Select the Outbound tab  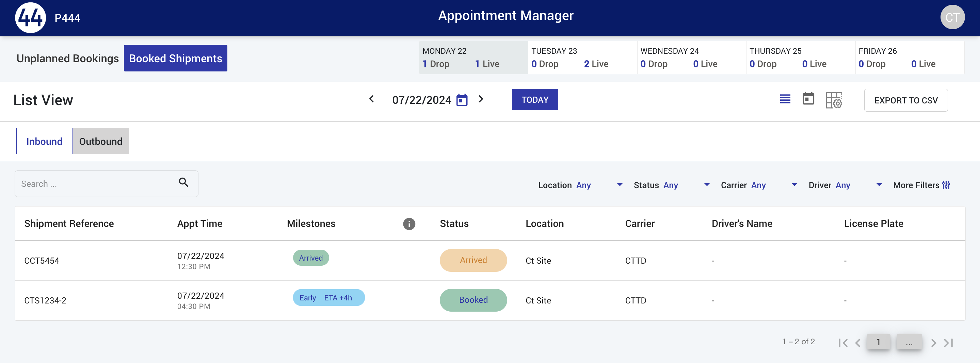click(x=100, y=141)
